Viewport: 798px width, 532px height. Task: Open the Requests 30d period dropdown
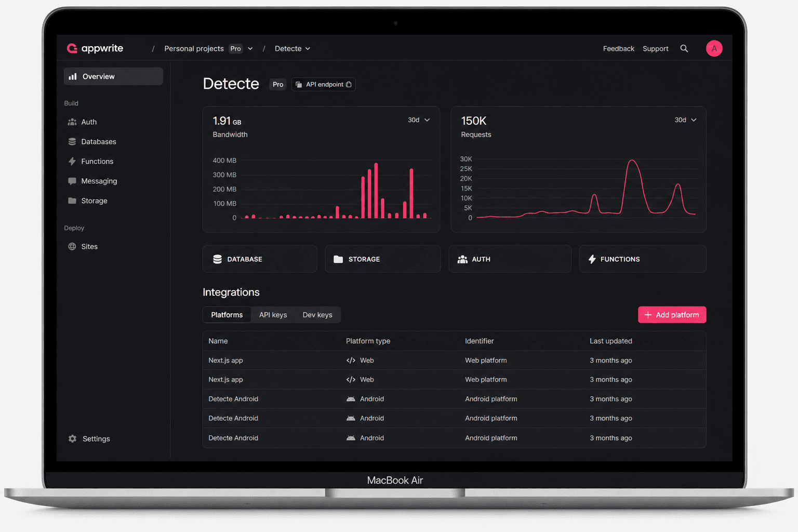click(685, 120)
